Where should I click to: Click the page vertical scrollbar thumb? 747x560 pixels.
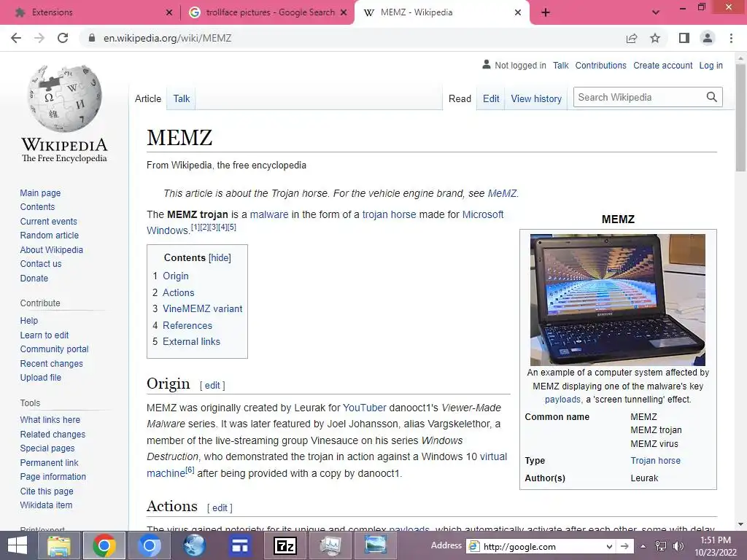click(740, 117)
